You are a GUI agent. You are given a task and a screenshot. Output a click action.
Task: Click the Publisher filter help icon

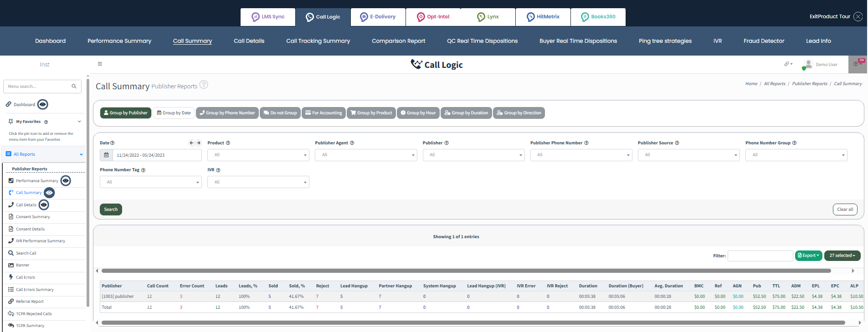[447, 143]
